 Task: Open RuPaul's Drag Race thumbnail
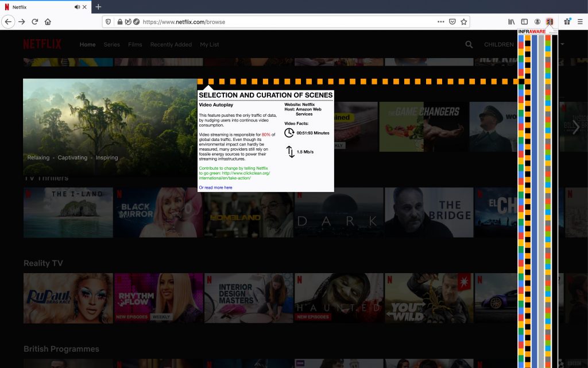click(68, 298)
